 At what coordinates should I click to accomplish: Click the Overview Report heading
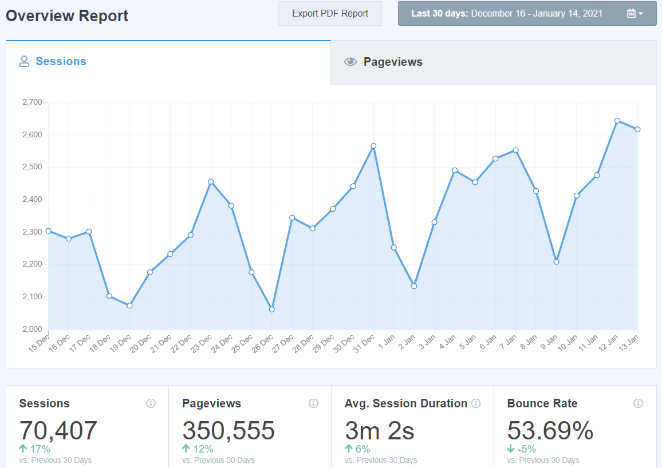(x=67, y=15)
